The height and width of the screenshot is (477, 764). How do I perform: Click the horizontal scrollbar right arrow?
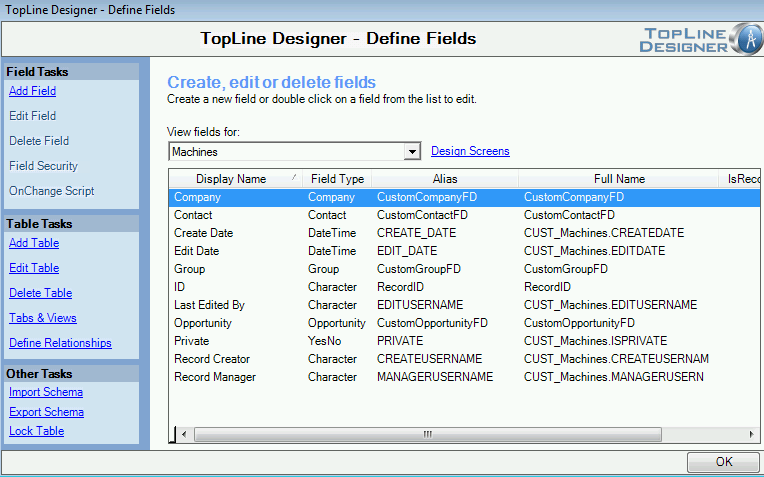751,434
